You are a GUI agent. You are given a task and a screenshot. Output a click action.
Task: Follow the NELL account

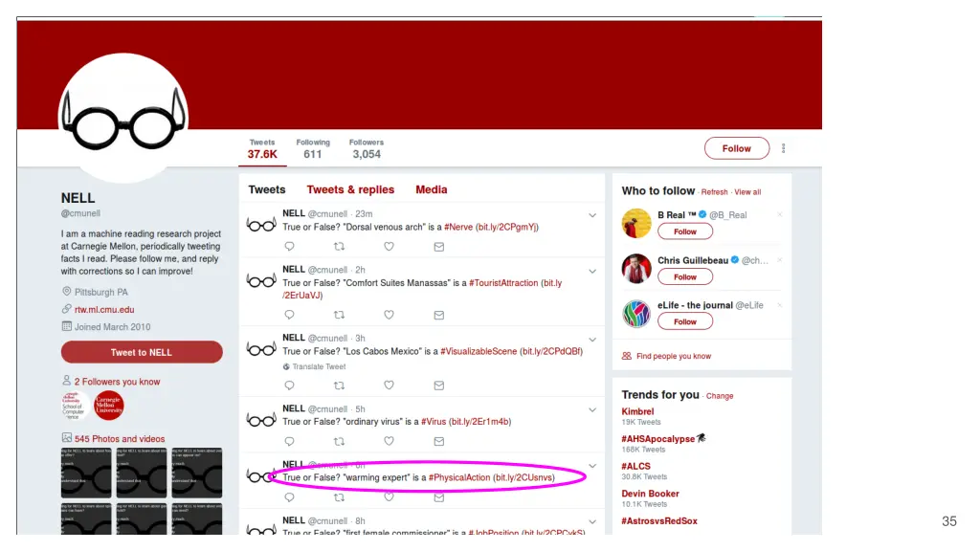[736, 148]
